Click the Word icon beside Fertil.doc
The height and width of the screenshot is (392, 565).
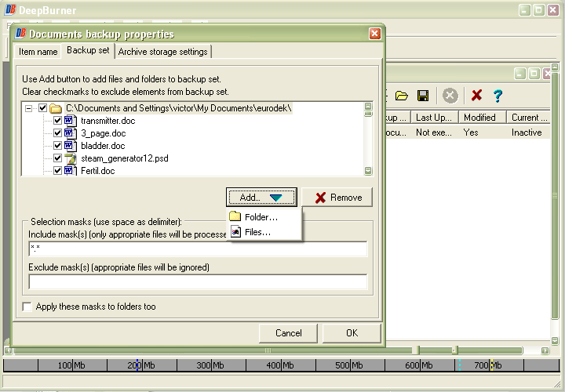(71, 170)
